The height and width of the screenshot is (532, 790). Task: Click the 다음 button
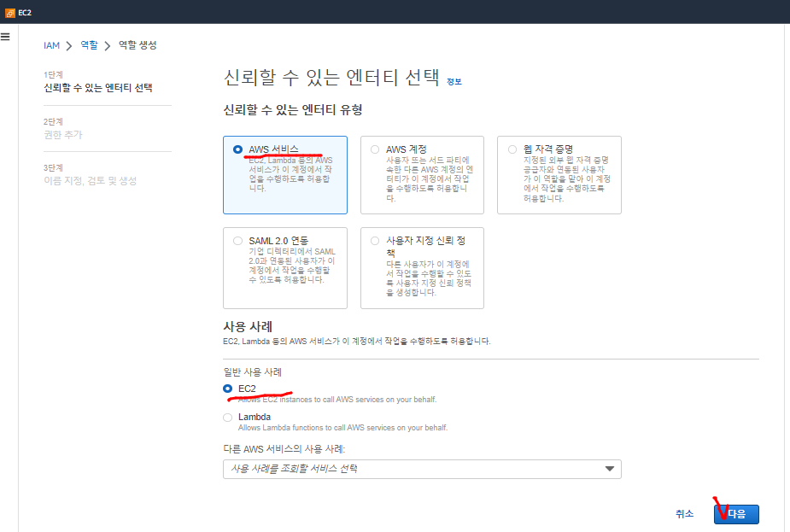736,514
